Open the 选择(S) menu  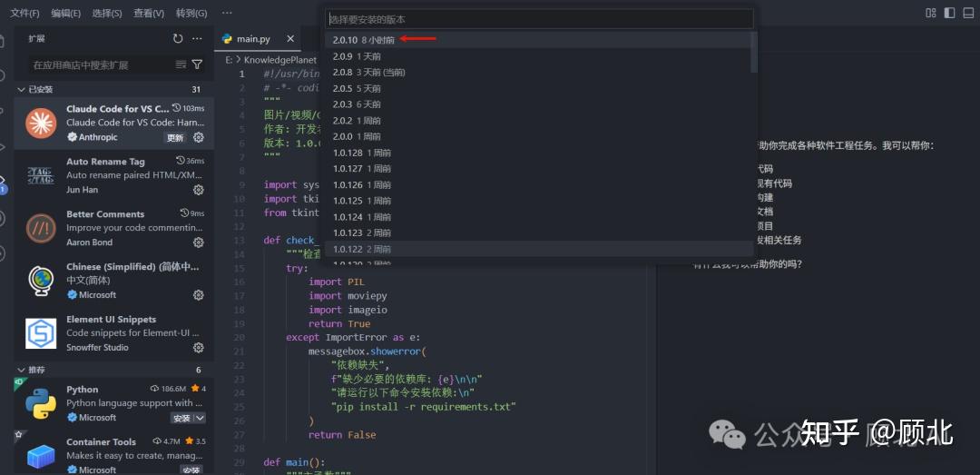click(107, 13)
